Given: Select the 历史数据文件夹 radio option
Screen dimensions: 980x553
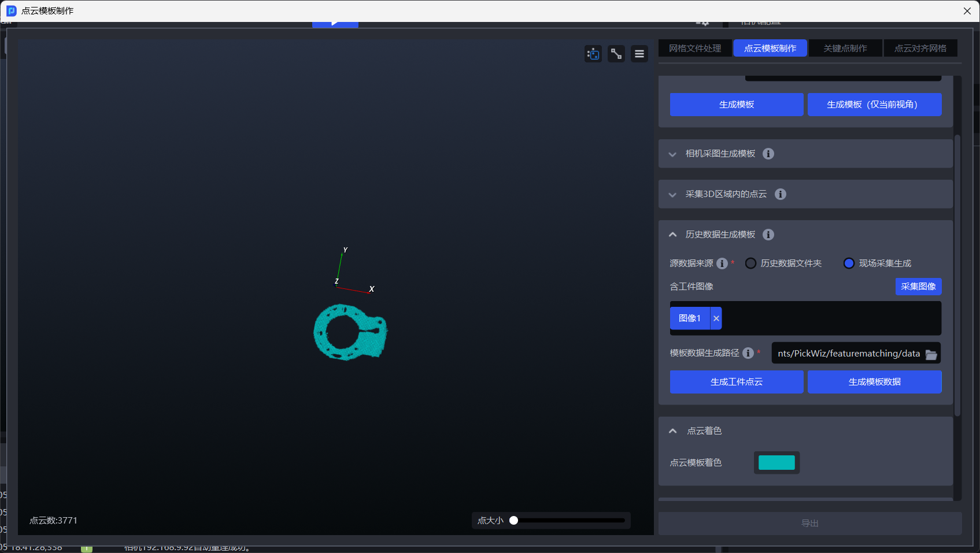Looking at the screenshot, I should [751, 263].
